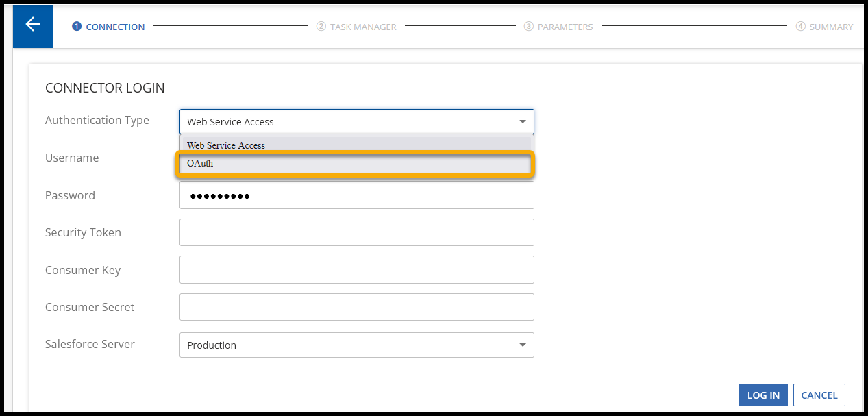Click the circled number 3 step icon
Viewport: 868px width, 416px height.
point(528,27)
